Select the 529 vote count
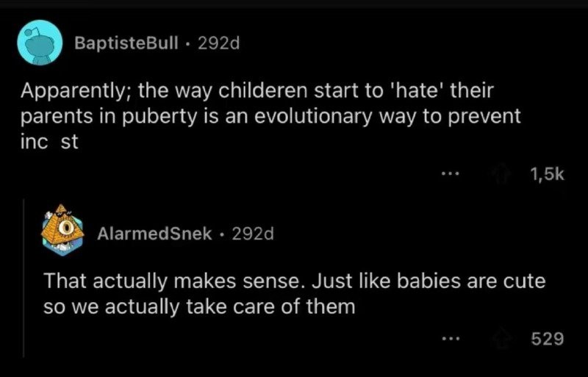 click(x=548, y=339)
